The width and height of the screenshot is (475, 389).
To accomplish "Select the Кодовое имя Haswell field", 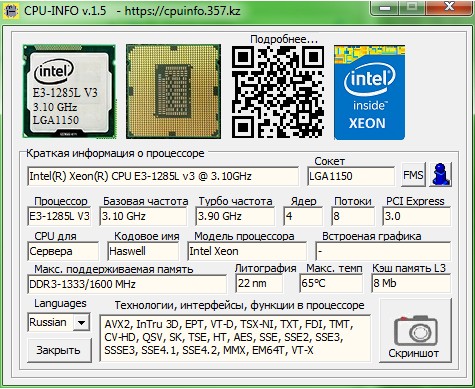I will point(143,251).
